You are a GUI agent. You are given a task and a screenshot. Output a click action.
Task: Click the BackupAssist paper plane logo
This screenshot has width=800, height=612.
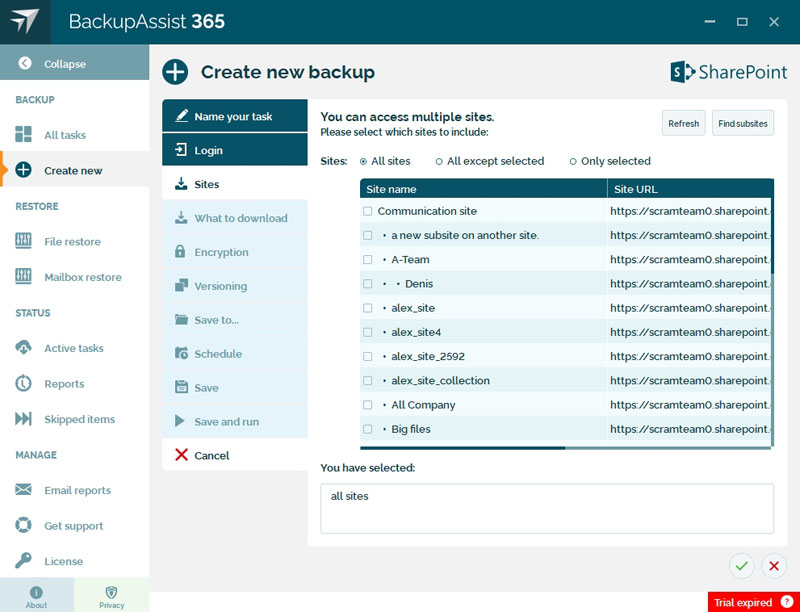pos(25,21)
